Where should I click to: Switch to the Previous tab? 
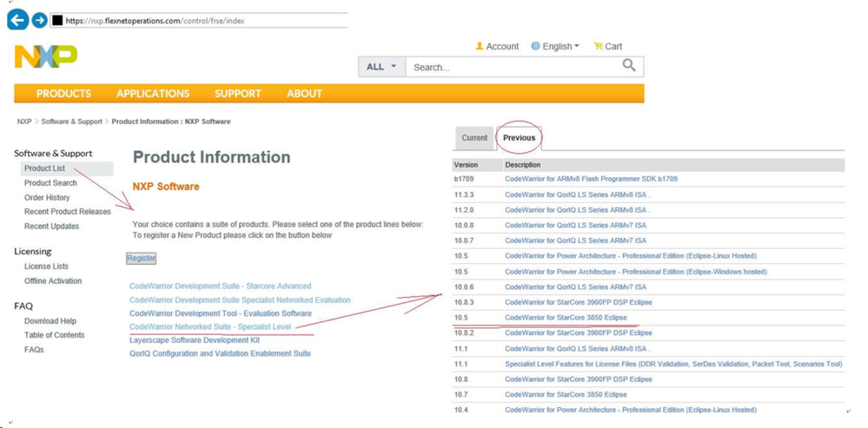coord(520,138)
